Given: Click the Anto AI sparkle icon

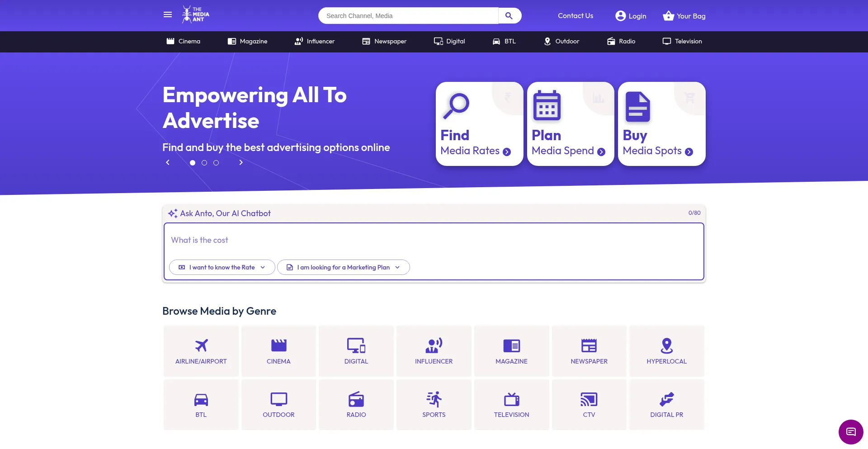Looking at the screenshot, I should [173, 213].
